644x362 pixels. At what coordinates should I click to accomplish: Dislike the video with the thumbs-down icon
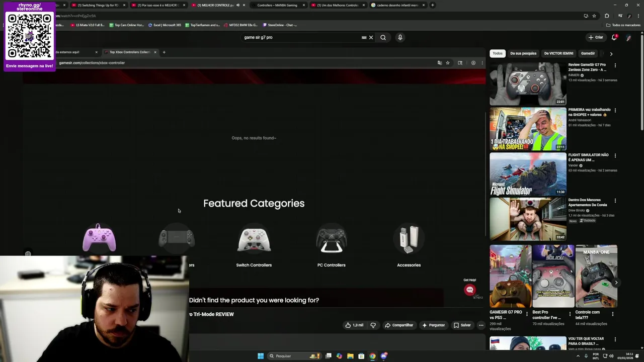[373, 325]
